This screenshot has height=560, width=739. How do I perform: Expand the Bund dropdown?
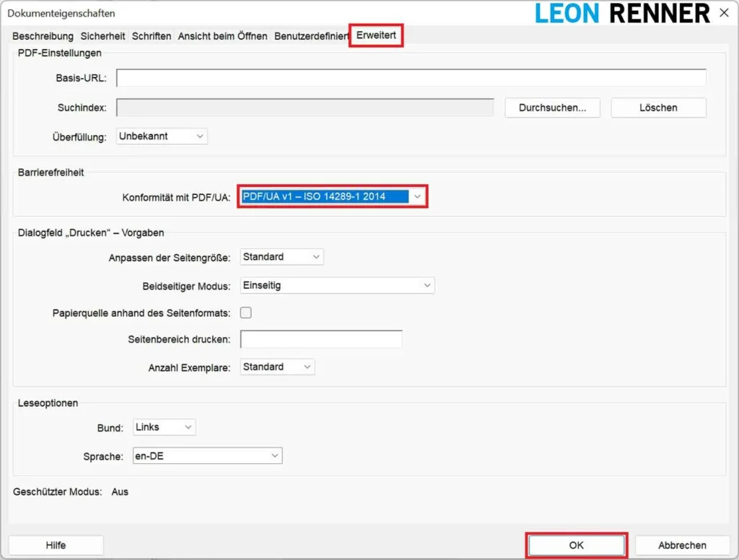165,427
